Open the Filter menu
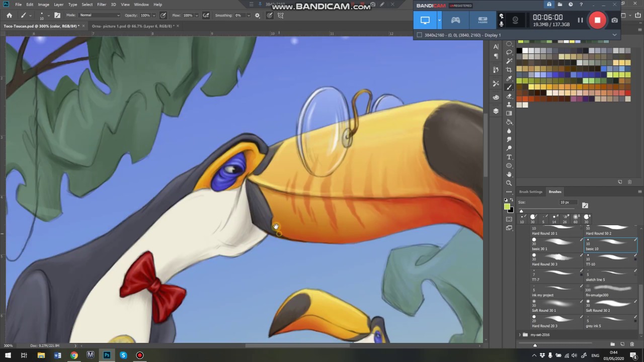The image size is (644, 362). (x=102, y=5)
